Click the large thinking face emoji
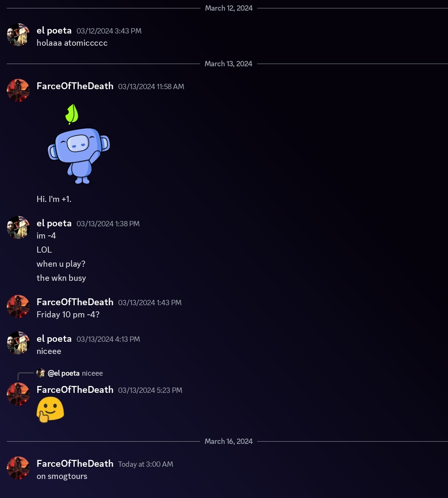The height and width of the screenshot is (498, 448). [50, 410]
